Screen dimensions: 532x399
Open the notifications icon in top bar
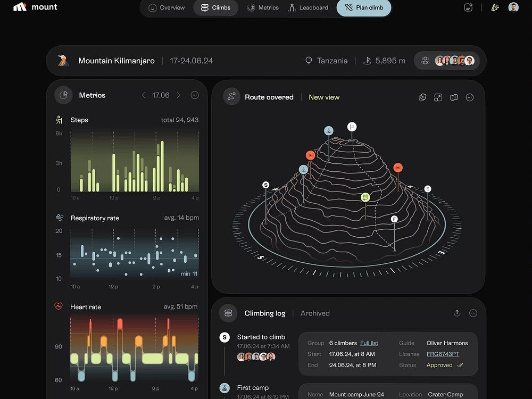468,7
